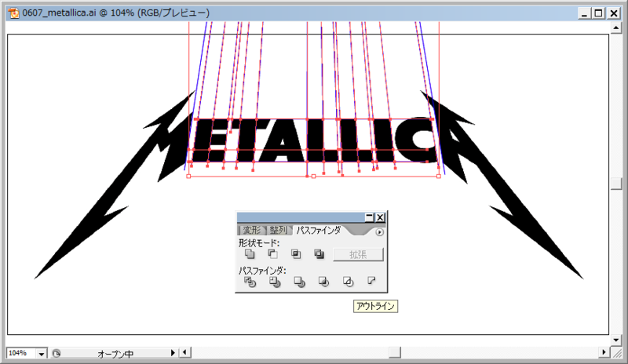
Task: Click the status bar Version Cue icon
Action: click(57, 353)
